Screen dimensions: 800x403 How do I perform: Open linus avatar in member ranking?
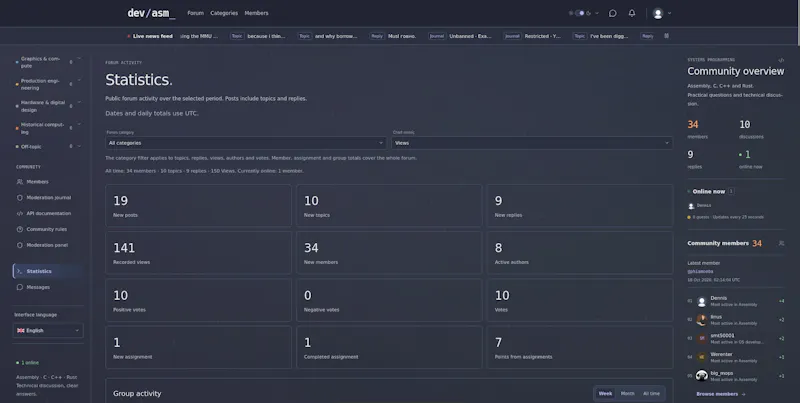tap(702, 320)
